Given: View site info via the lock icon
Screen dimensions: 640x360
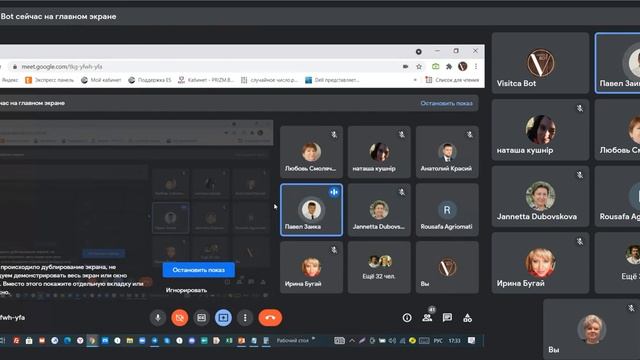Looking at the screenshot, I should [15, 67].
